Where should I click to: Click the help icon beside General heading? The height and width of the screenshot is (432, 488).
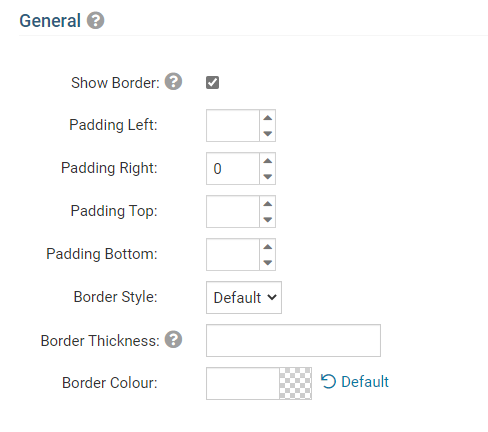(96, 21)
